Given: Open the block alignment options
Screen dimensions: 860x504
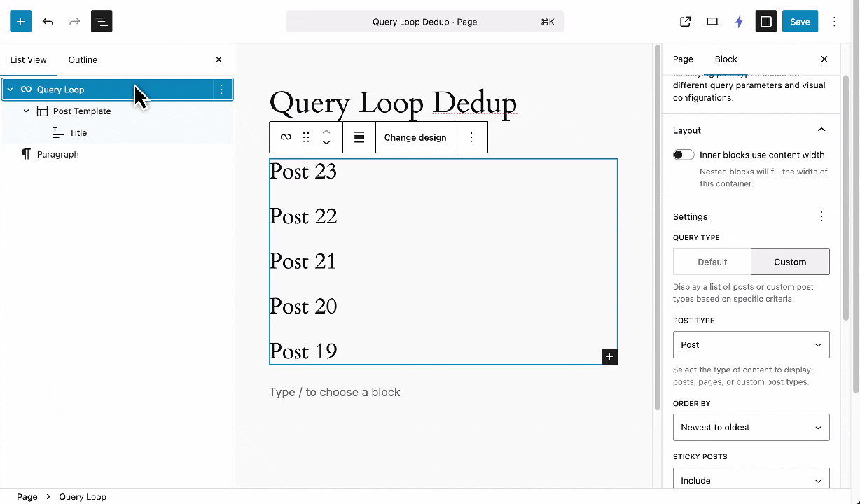Looking at the screenshot, I should [x=359, y=137].
